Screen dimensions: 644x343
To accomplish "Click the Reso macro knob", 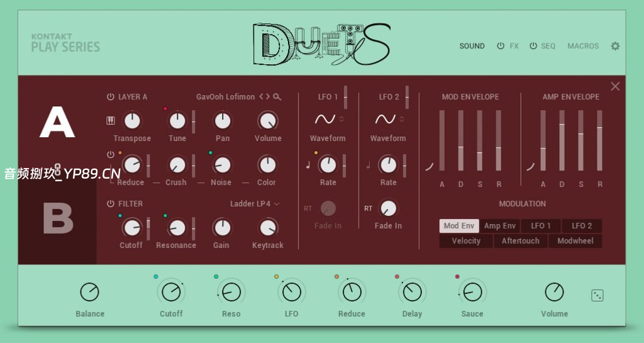I will coord(231,293).
